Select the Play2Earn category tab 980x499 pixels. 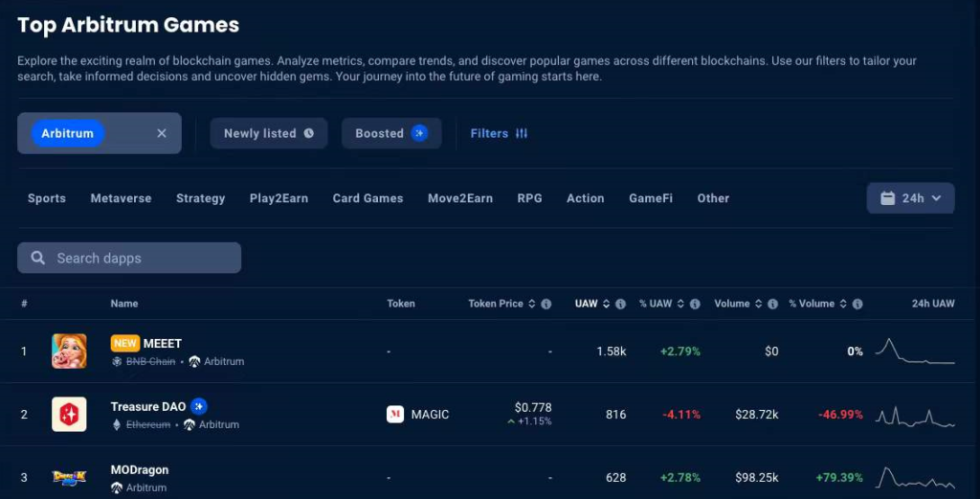pyautogui.click(x=278, y=198)
